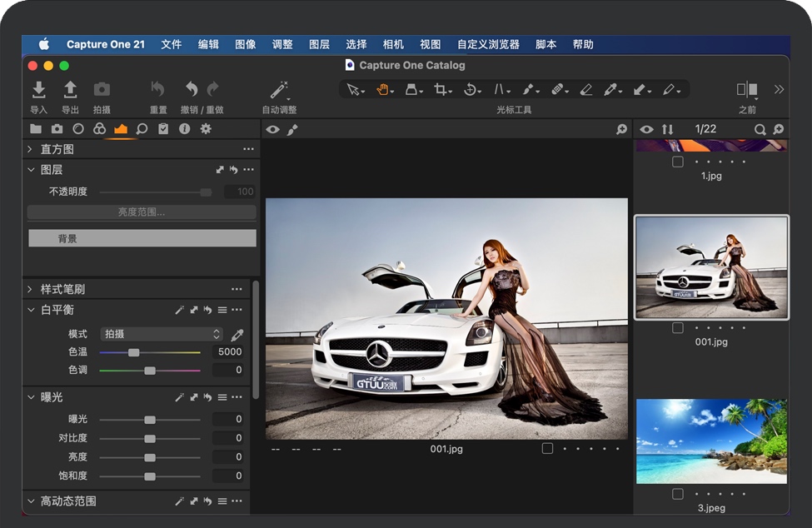Tick the checkbox below the 1.jpg thumbnail
This screenshot has width=812, height=528.
(x=678, y=162)
